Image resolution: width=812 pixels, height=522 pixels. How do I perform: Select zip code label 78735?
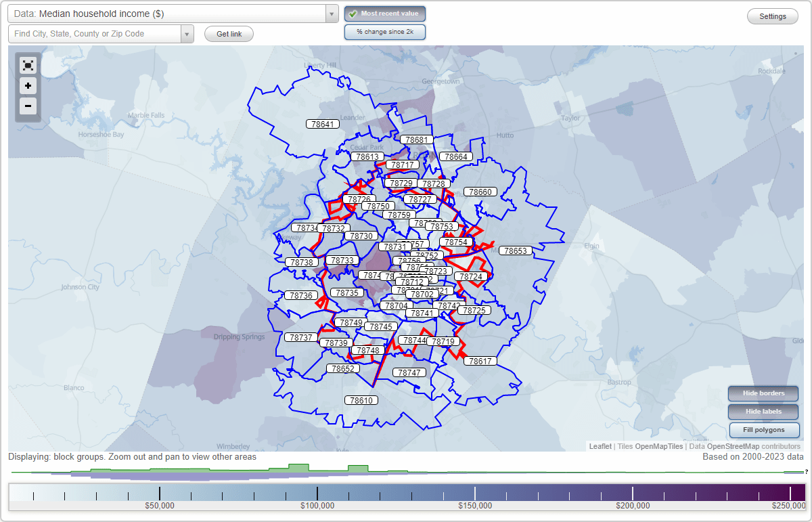click(x=348, y=292)
